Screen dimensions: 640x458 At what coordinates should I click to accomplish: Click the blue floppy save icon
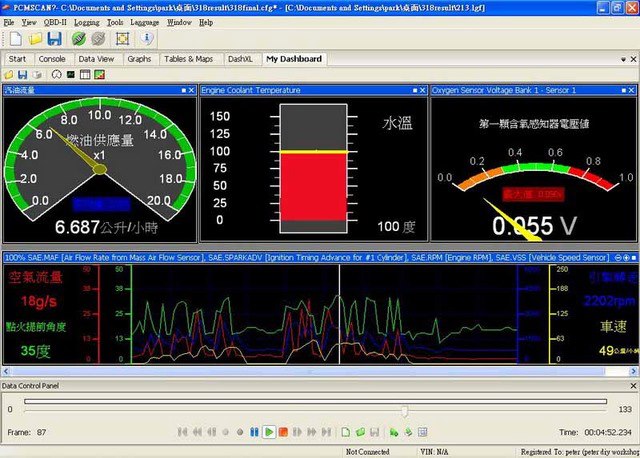(54, 38)
